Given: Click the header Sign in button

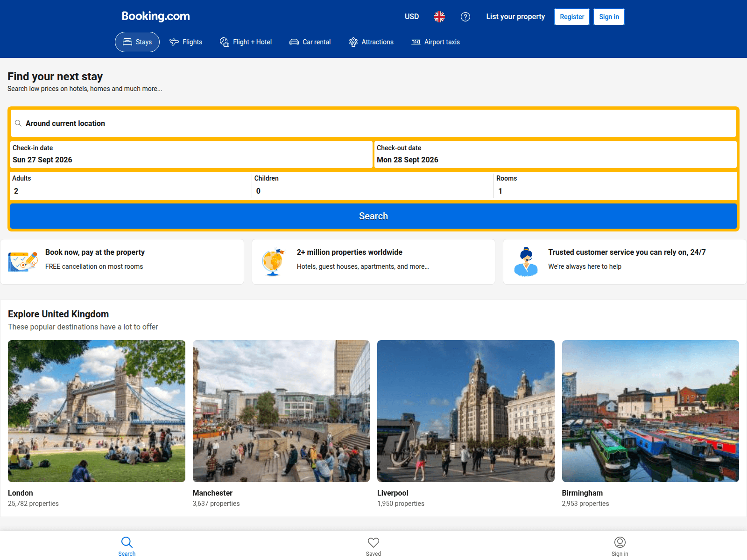Looking at the screenshot, I should pos(609,17).
